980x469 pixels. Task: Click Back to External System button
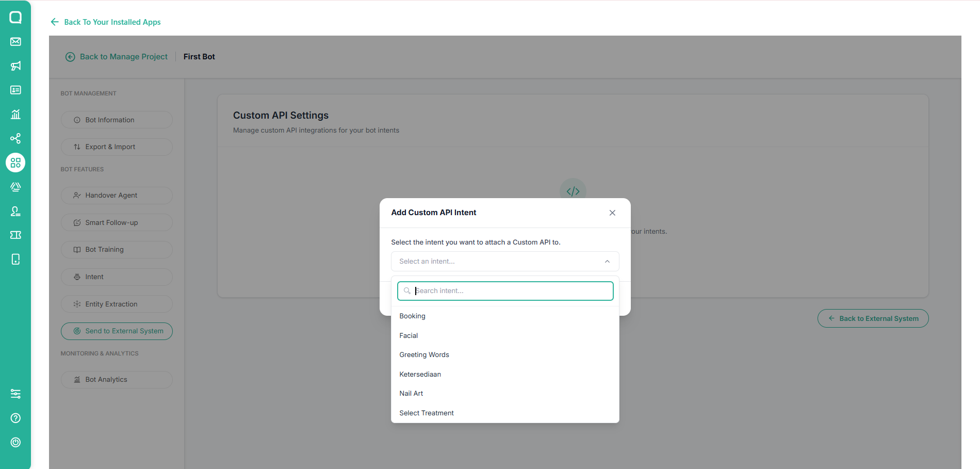point(873,318)
